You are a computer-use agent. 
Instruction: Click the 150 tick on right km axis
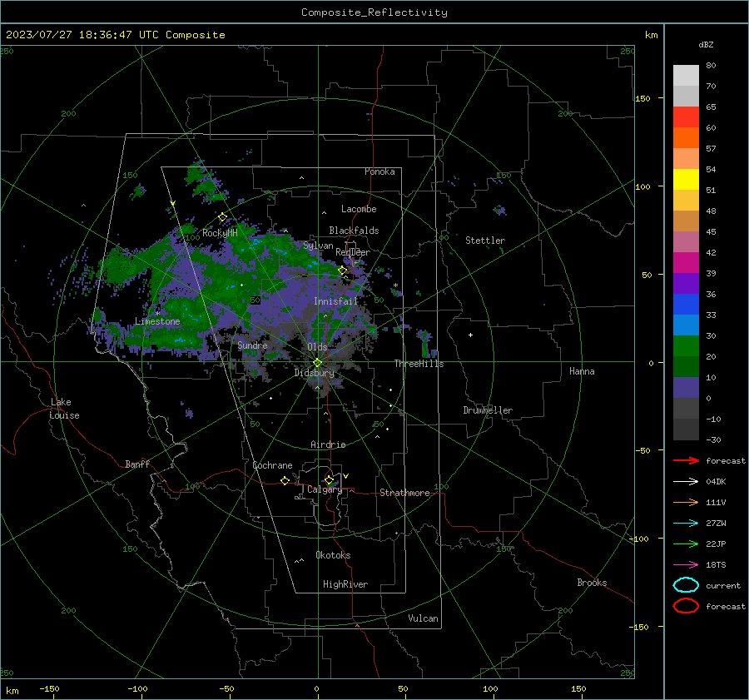pos(643,98)
